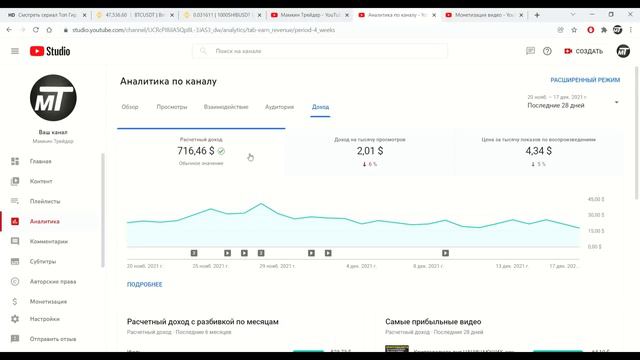The height and width of the screenshot is (360, 640).
Task: Click the Плейлисты list icon
Action: click(x=15, y=201)
